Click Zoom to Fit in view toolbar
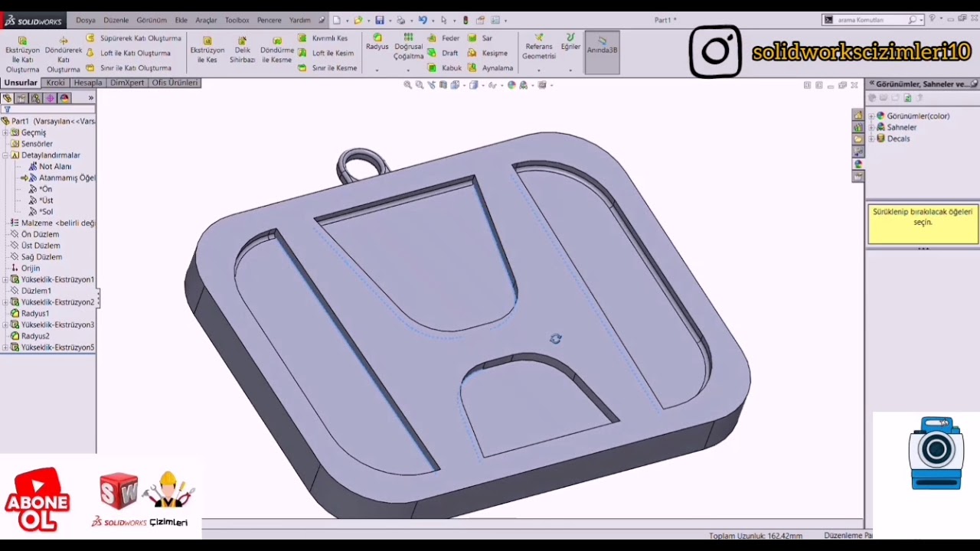Viewport: 980px width, 551px height. click(407, 85)
